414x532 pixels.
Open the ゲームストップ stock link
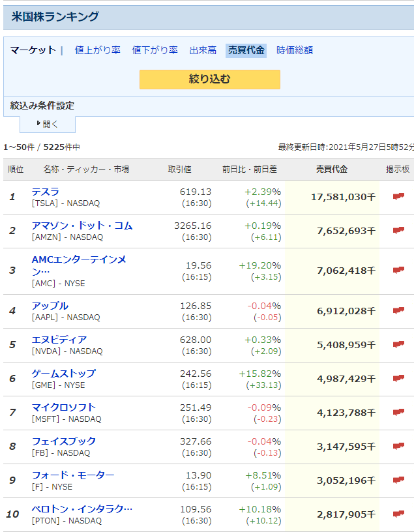click(x=64, y=374)
